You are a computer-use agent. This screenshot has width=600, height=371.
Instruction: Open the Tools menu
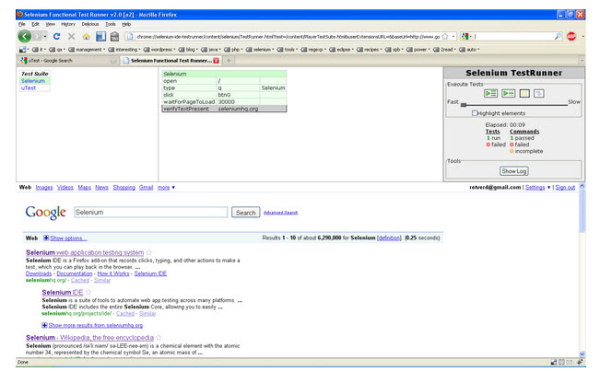110,24
